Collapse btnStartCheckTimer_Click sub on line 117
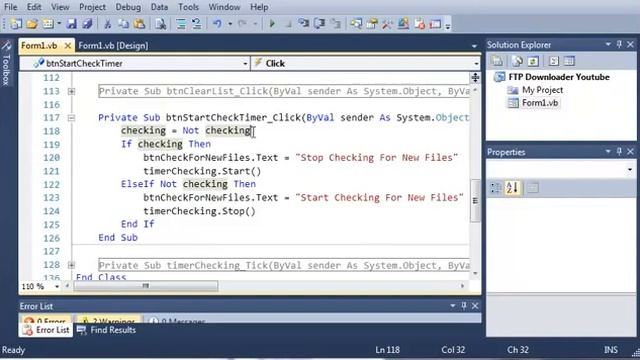The image size is (640, 360). (x=71, y=118)
